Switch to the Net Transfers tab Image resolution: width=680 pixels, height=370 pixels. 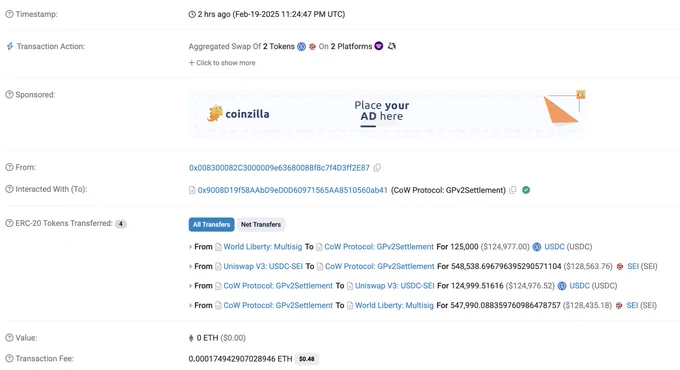261,224
